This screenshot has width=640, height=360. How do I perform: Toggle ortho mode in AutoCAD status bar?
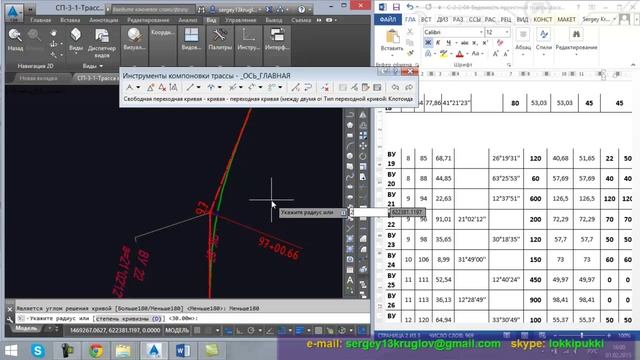pyautogui.click(x=239, y=331)
